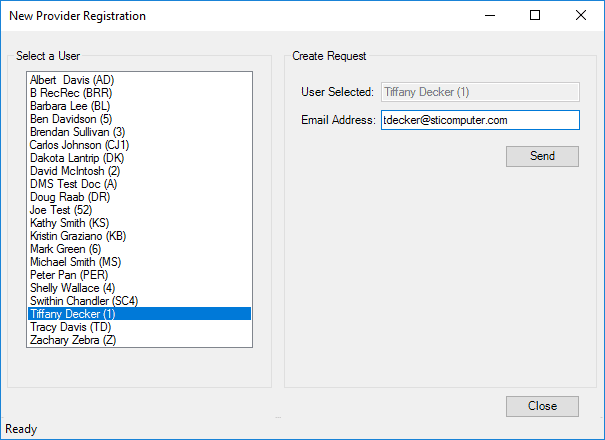Pick Doug Raab (DR) from list
605x440 pixels.
[x=139, y=197]
